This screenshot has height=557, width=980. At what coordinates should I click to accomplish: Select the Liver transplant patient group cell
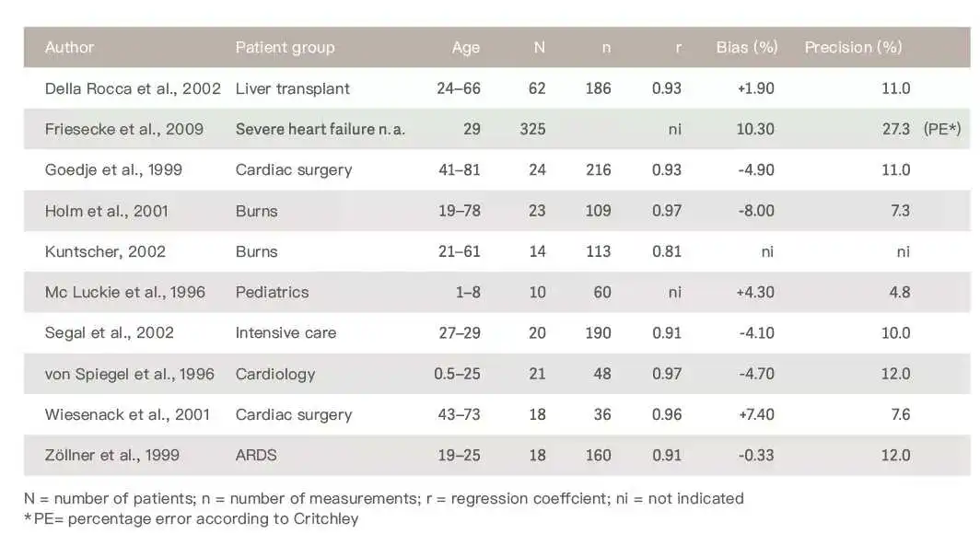[x=292, y=88]
